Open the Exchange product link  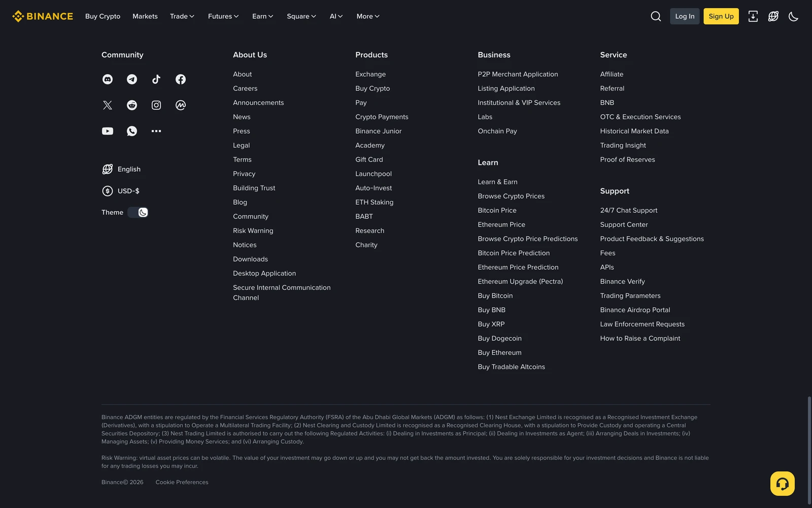click(370, 74)
